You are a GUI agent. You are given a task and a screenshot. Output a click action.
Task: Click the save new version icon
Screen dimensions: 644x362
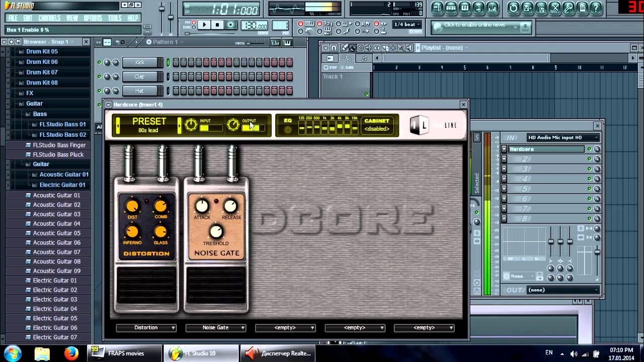pos(527,8)
